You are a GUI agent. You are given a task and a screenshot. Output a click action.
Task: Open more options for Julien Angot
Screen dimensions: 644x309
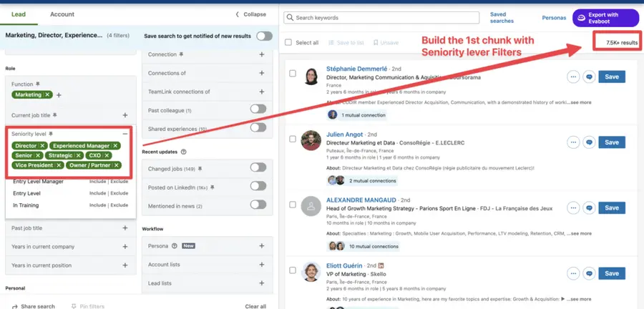pos(573,142)
